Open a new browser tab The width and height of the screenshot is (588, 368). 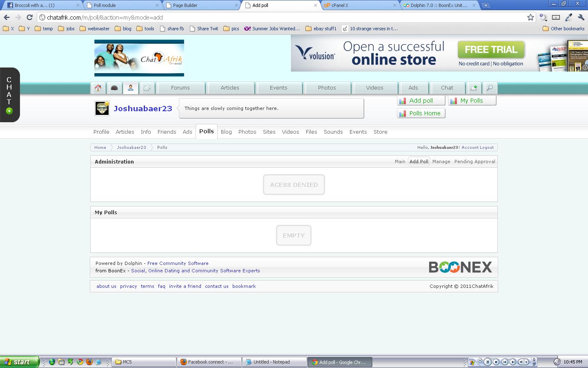(486, 5)
